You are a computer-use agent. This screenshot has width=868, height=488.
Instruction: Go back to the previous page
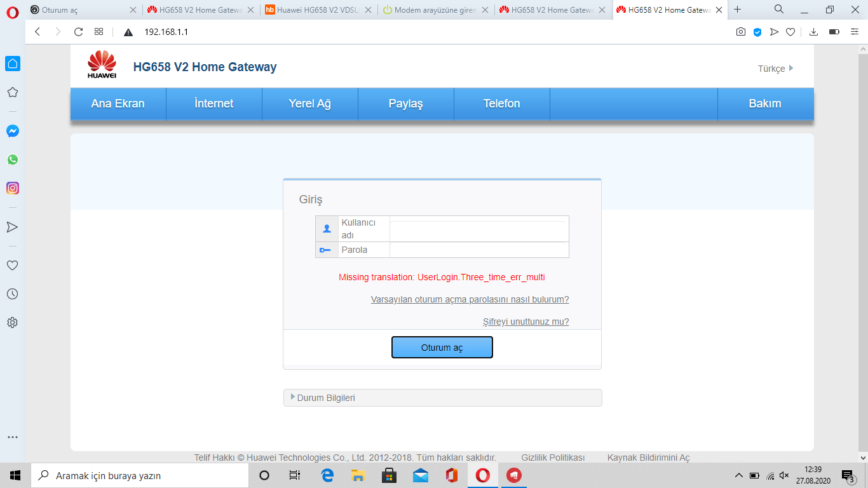pyautogui.click(x=37, y=32)
